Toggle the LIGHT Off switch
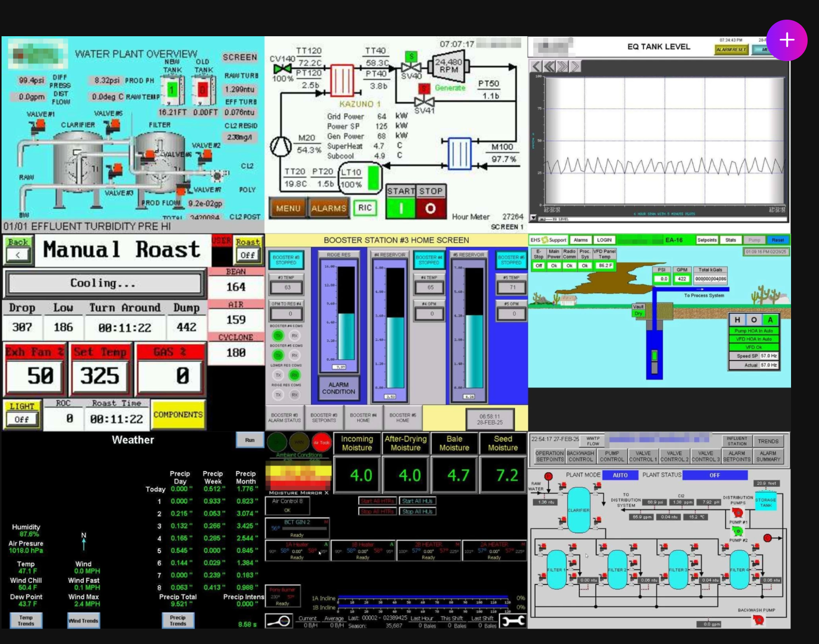 click(22, 419)
